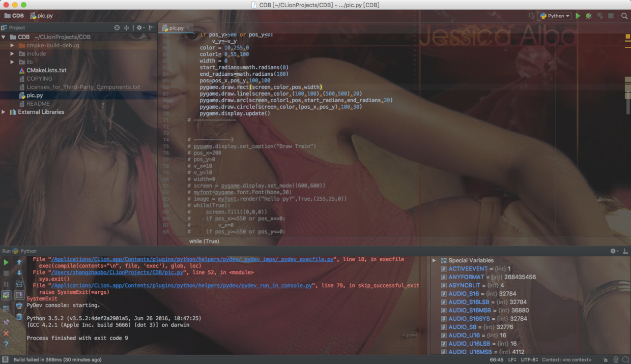Toggle read-only lock in status bar

(x=605, y=359)
